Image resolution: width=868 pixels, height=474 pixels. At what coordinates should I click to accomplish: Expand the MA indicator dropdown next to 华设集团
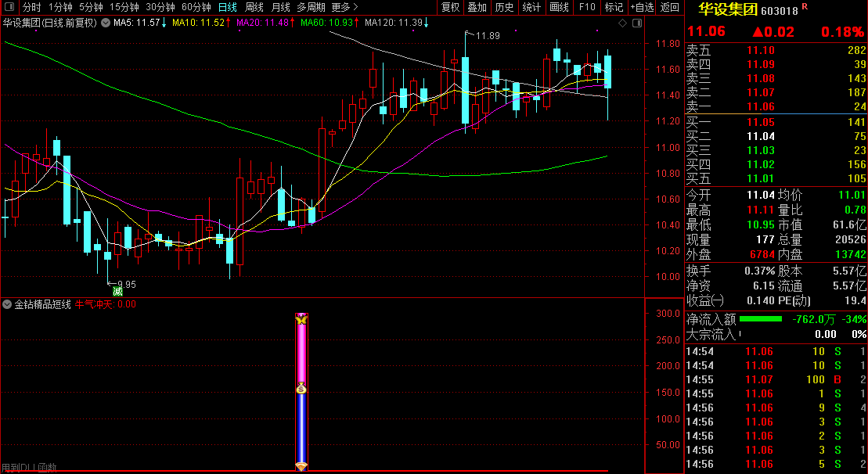tap(106, 23)
